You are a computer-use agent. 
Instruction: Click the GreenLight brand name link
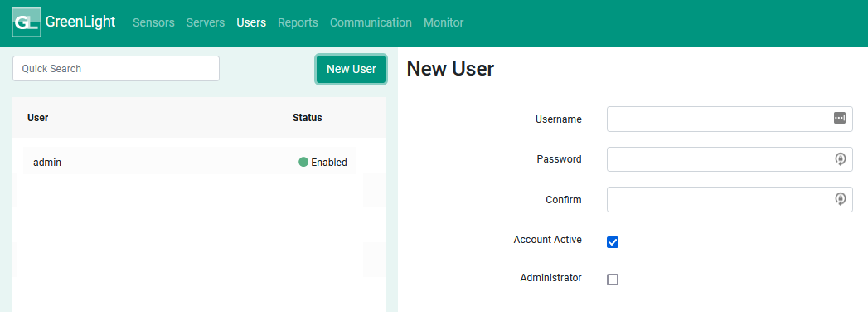click(x=80, y=22)
